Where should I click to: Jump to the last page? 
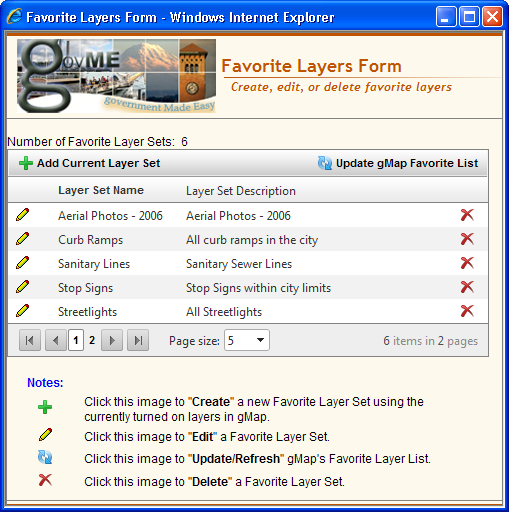coord(138,340)
